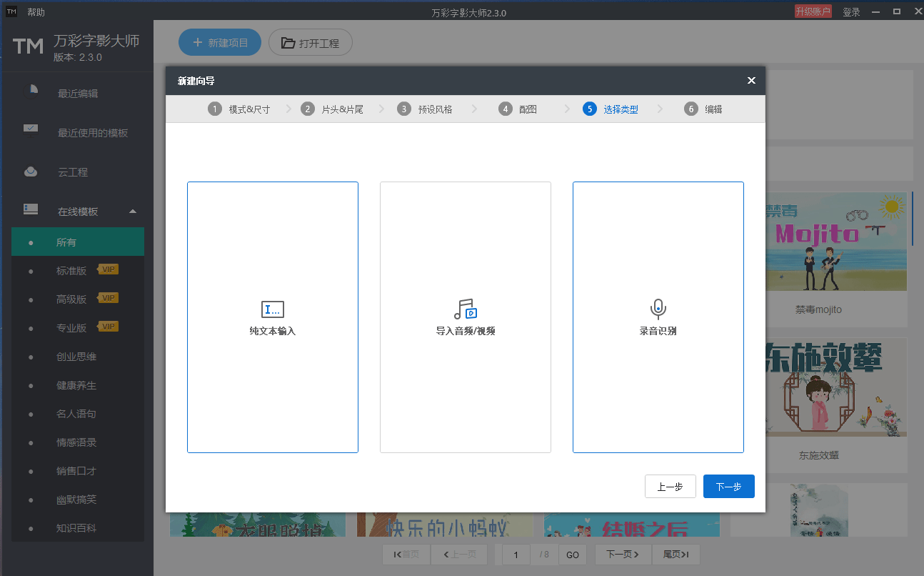Click the upgrade account red button

click(813, 12)
